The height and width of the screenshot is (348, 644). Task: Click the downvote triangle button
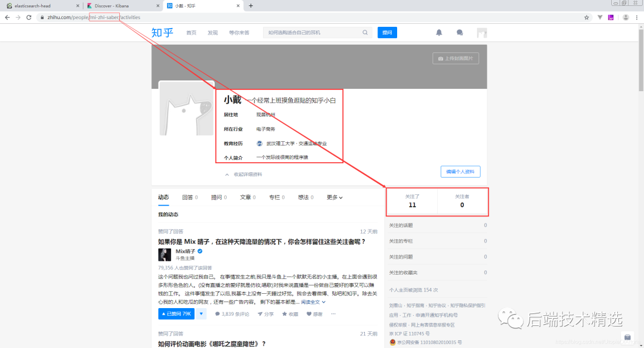pyautogui.click(x=202, y=314)
